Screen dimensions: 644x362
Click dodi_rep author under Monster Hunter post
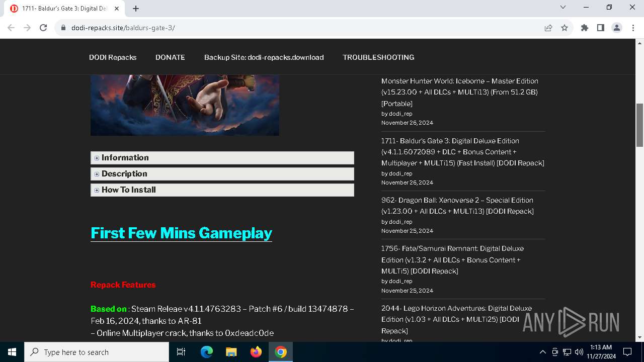tap(400, 114)
